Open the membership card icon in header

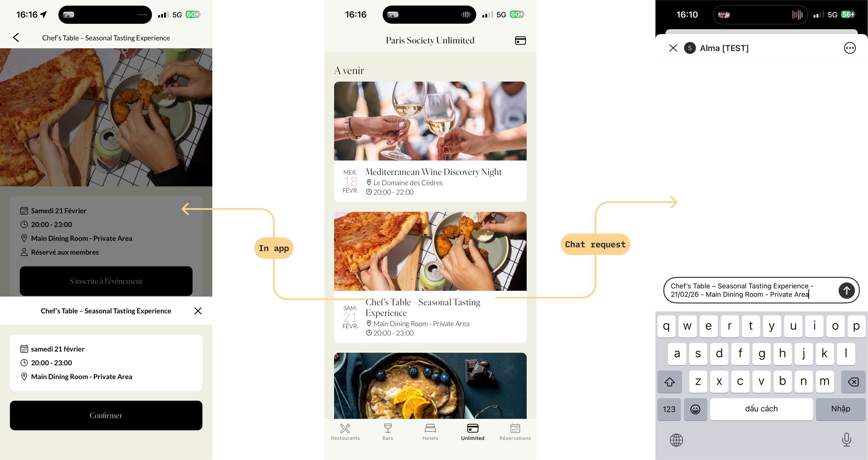click(520, 41)
